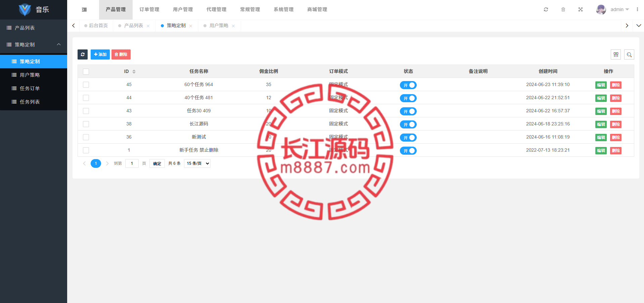The image size is (644, 303).
Task: Click the admin avatar image
Action: pyautogui.click(x=601, y=9)
